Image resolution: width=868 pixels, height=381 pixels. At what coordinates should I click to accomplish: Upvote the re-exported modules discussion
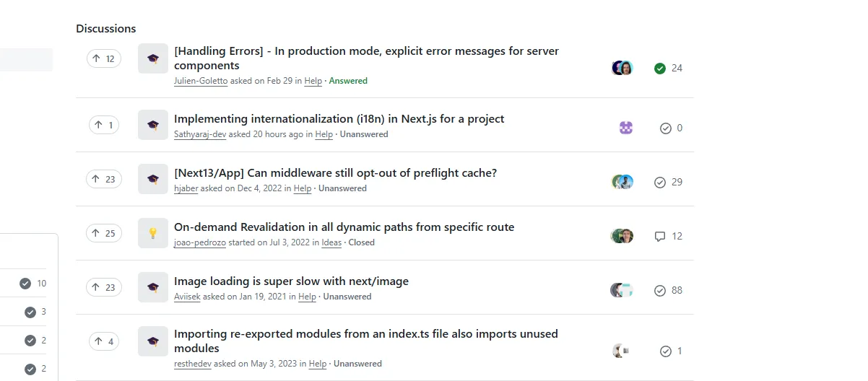pos(103,341)
